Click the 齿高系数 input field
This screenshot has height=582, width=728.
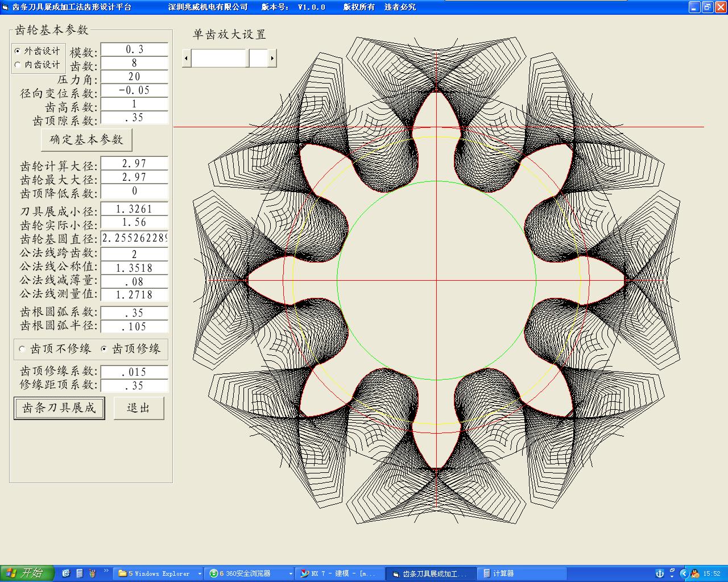tap(134, 104)
